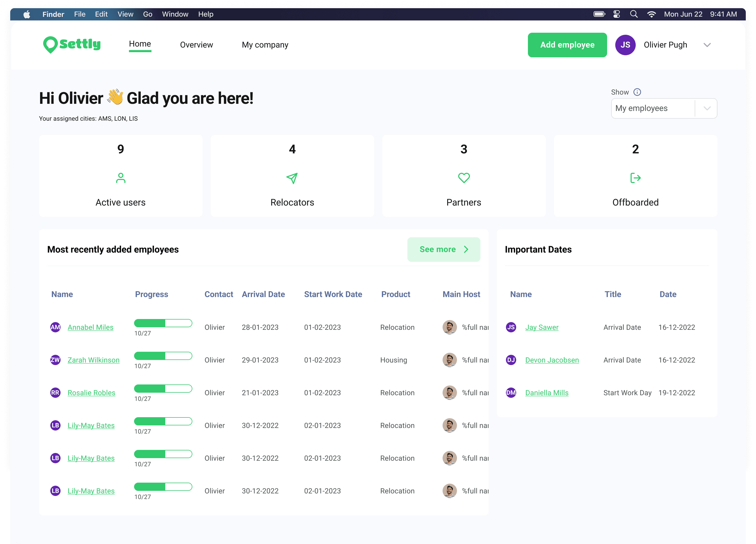756x544 pixels.
Task: Click Rosalie Robles' progress bar
Action: tap(163, 389)
